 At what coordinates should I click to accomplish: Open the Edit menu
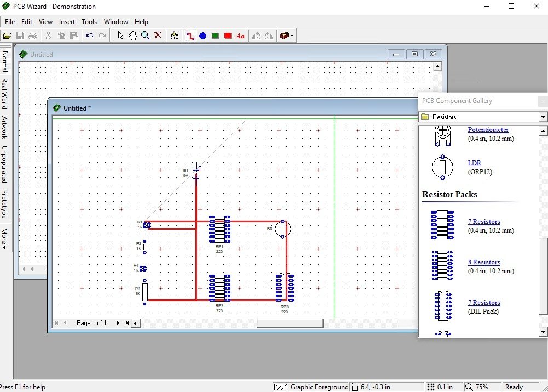click(x=27, y=22)
